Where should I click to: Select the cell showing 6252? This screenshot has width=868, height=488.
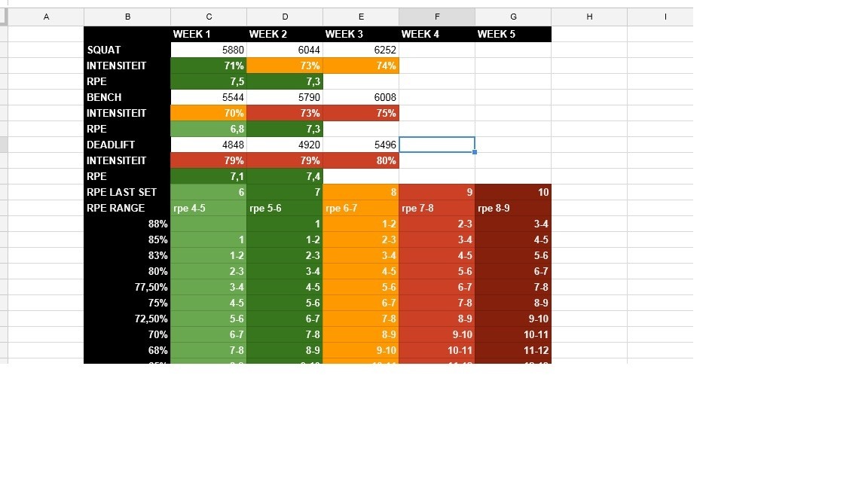[x=360, y=50]
